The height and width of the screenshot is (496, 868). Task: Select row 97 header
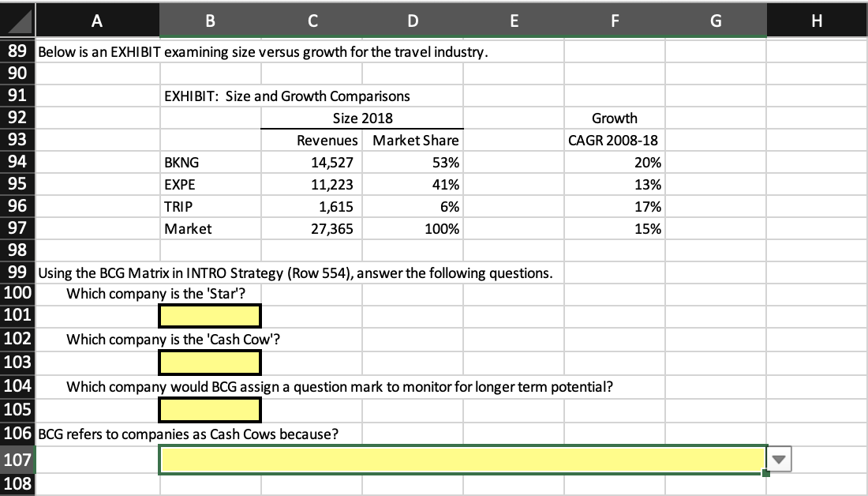(17, 228)
